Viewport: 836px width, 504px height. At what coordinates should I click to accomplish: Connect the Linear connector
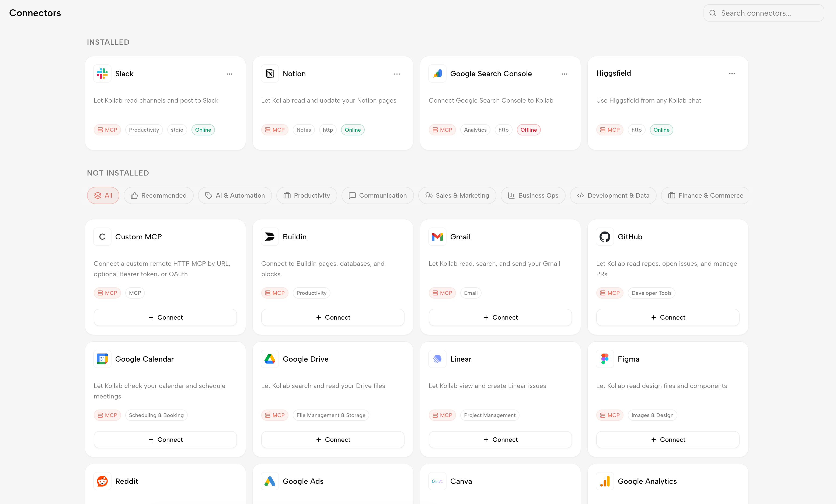500,440
